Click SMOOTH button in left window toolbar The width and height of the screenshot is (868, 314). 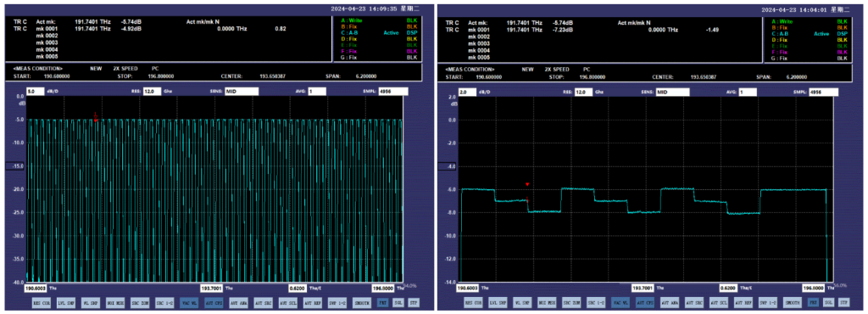(x=362, y=303)
